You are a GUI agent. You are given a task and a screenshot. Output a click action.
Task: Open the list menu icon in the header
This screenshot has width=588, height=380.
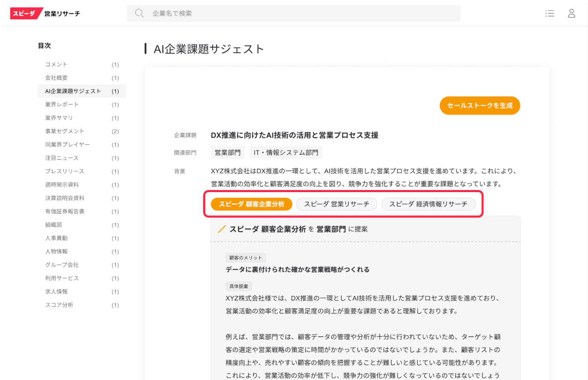point(549,13)
